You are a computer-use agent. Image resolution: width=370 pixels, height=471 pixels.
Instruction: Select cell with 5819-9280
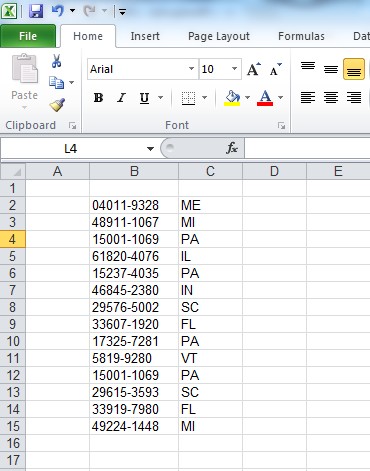(x=134, y=358)
